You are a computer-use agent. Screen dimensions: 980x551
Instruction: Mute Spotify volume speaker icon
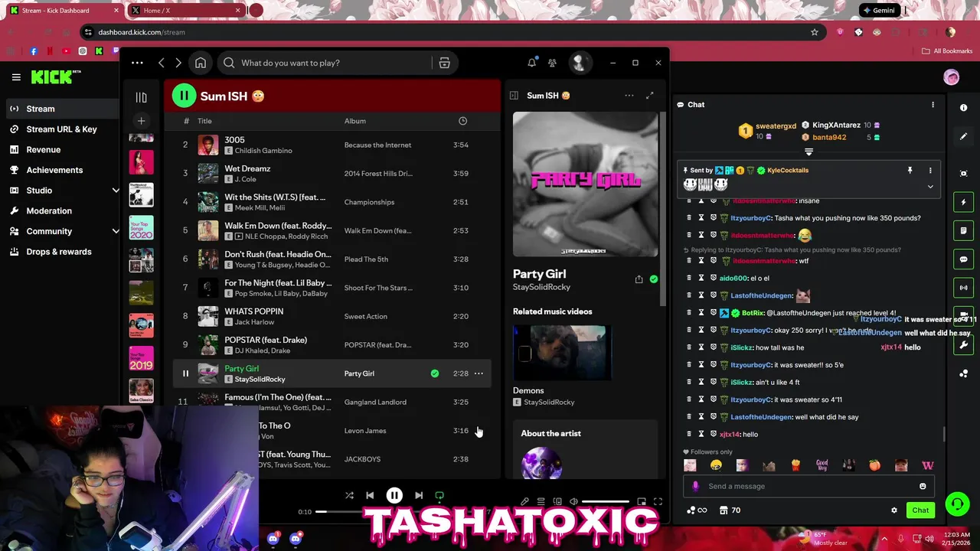pos(573,501)
